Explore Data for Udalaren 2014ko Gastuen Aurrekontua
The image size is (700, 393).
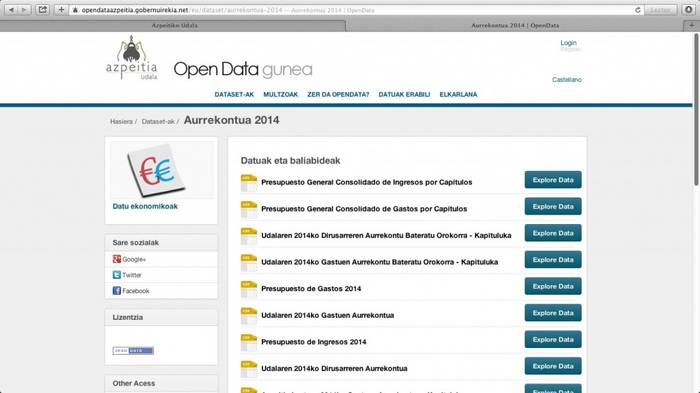click(553, 313)
